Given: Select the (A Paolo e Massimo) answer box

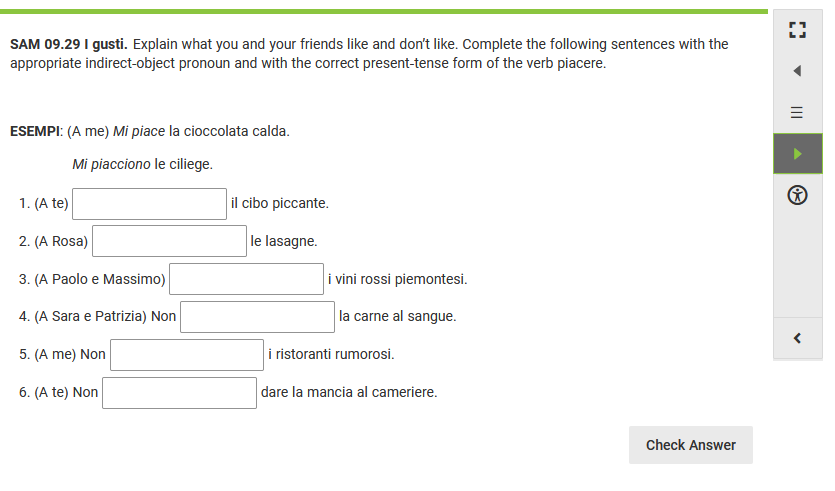Looking at the screenshot, I should click(247, 279).
